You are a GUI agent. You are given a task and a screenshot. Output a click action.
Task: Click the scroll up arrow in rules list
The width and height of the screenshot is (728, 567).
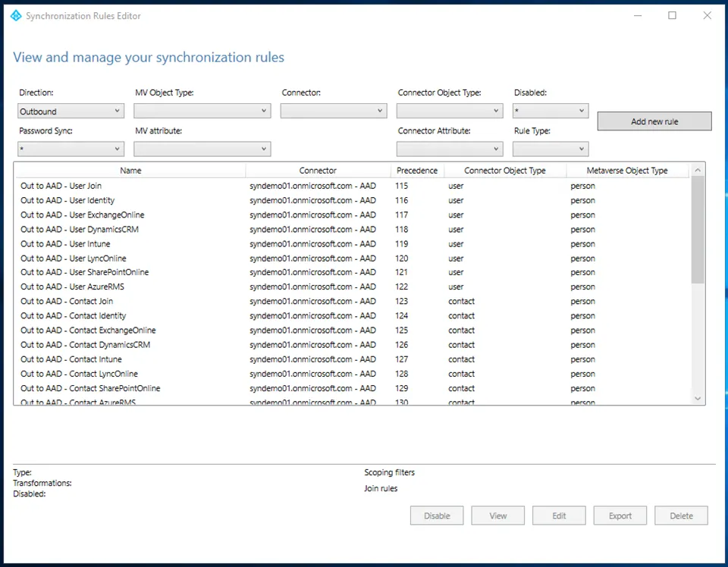(x=698, y=171)
